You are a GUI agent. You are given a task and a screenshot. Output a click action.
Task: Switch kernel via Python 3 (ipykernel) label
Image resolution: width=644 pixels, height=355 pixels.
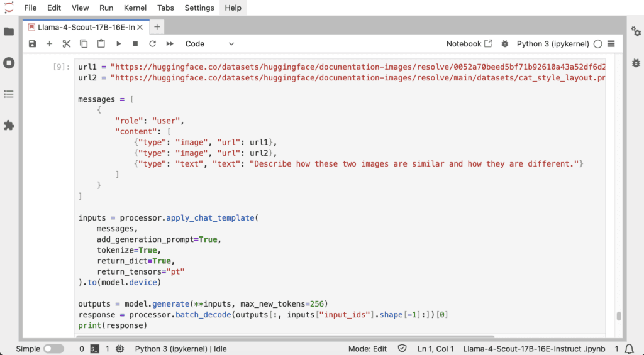click(x=553, y=44)
